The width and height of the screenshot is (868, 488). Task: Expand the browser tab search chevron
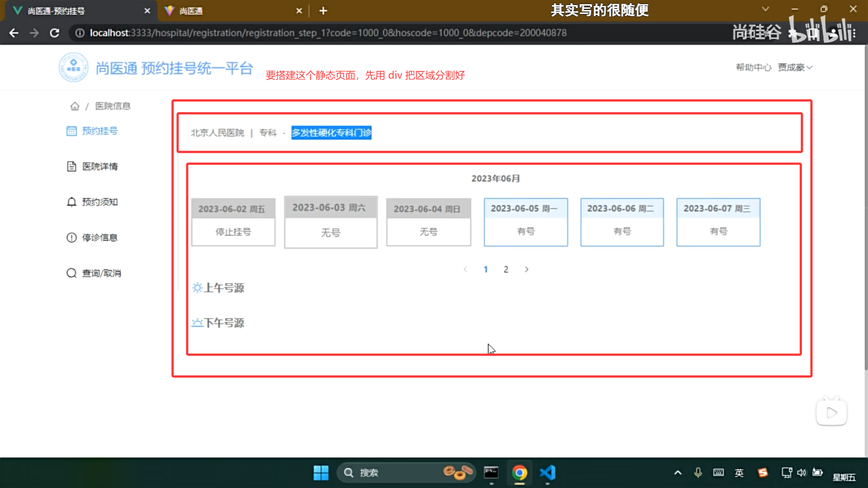pyautogui.click(x=765, y=9)
